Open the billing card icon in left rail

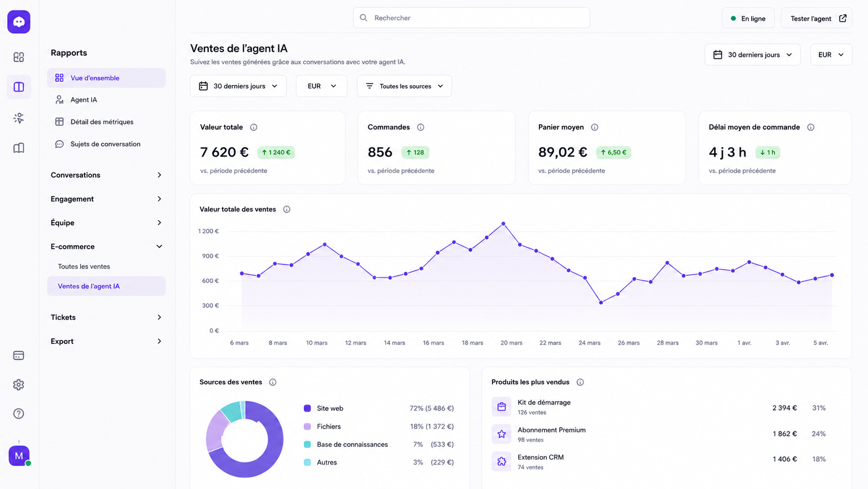tap(19, 355)
